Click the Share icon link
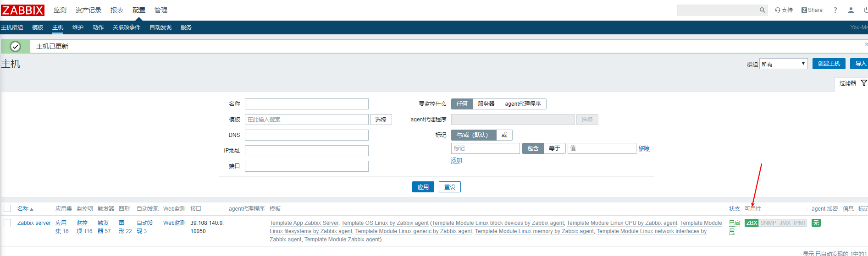The height and width of the screenshot is (256, 868). click(812, 10)
